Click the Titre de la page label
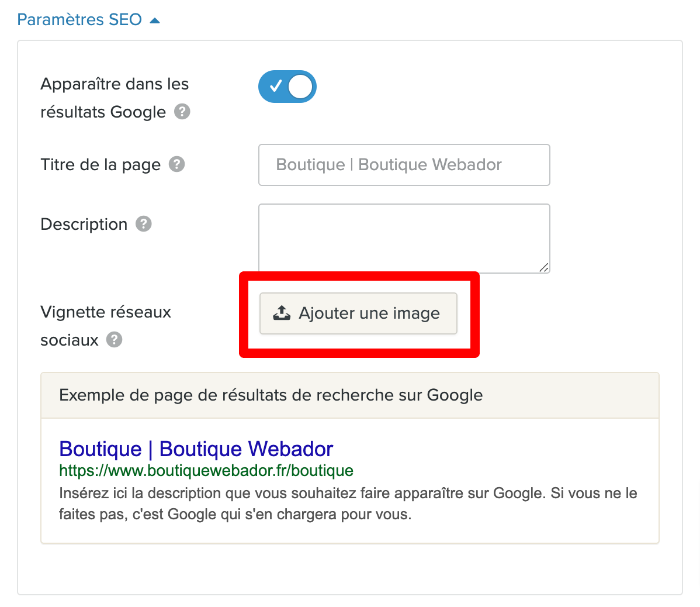 (x=101, y=165)
